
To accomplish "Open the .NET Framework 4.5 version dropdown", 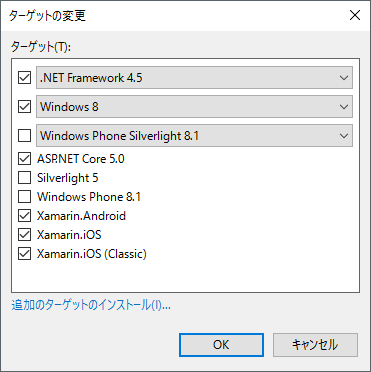I will tap(194, 78).
